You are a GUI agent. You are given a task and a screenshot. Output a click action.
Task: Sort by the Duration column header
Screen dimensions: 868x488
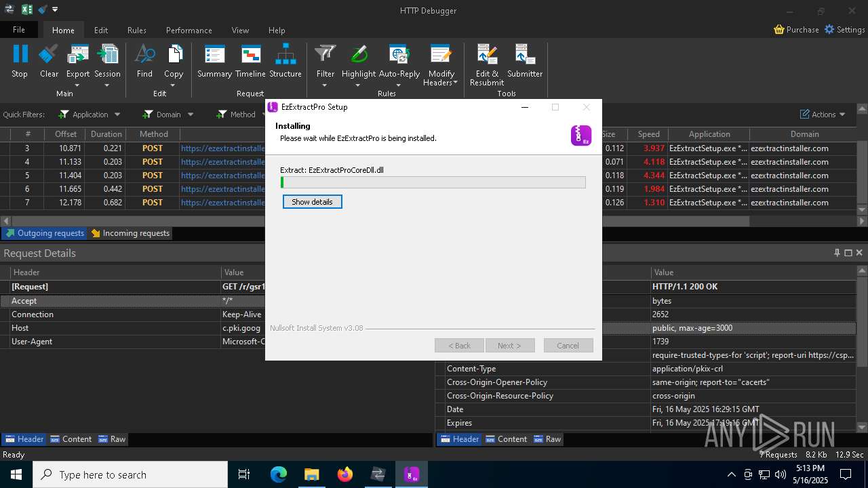click(x=106, y=134)
